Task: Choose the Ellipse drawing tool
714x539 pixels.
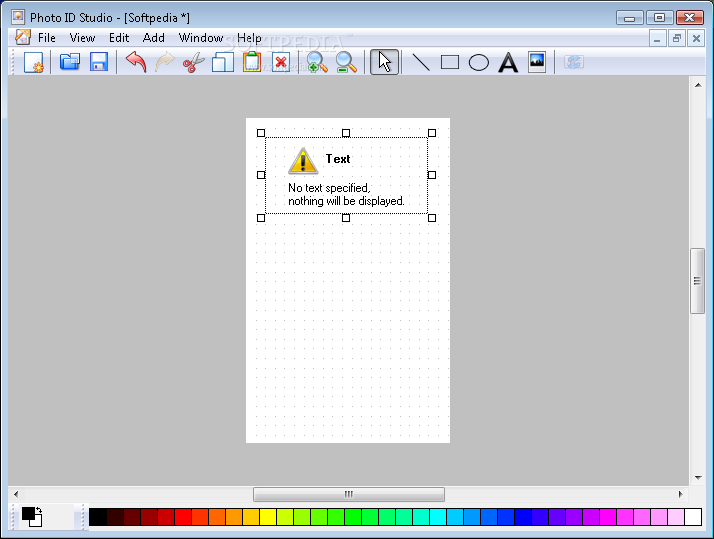Action: pyautogui.click(x=479, y=62)
